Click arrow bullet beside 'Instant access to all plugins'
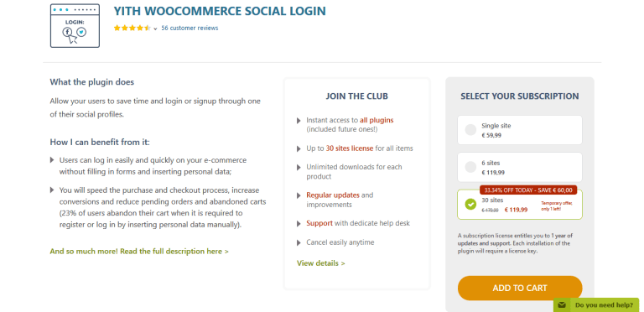 299,121
